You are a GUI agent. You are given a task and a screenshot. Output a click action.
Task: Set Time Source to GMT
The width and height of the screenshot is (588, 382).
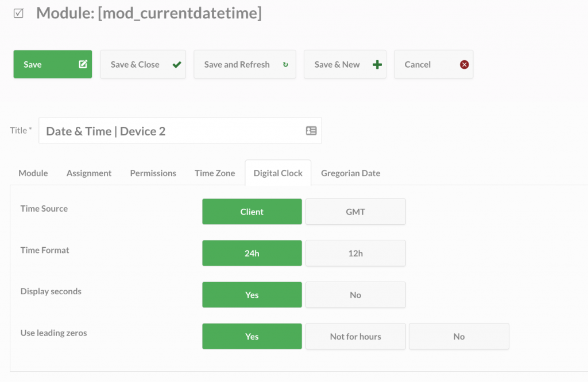point(355,212)
